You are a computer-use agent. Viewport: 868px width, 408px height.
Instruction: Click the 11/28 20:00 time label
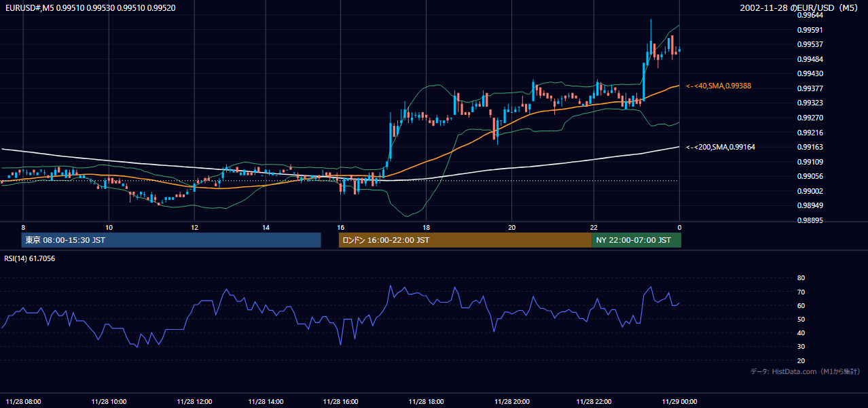click(512, 402)
